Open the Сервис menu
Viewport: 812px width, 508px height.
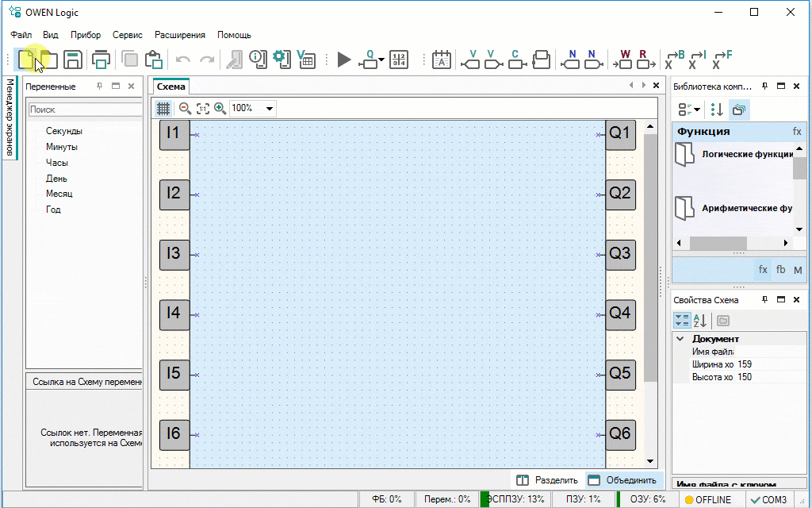[128, 35]
